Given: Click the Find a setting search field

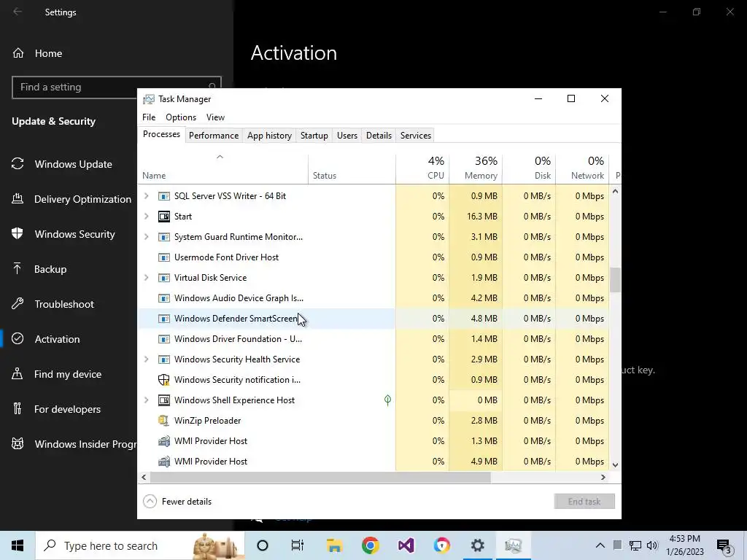Looking at the screenshot, I should [116, 87].
